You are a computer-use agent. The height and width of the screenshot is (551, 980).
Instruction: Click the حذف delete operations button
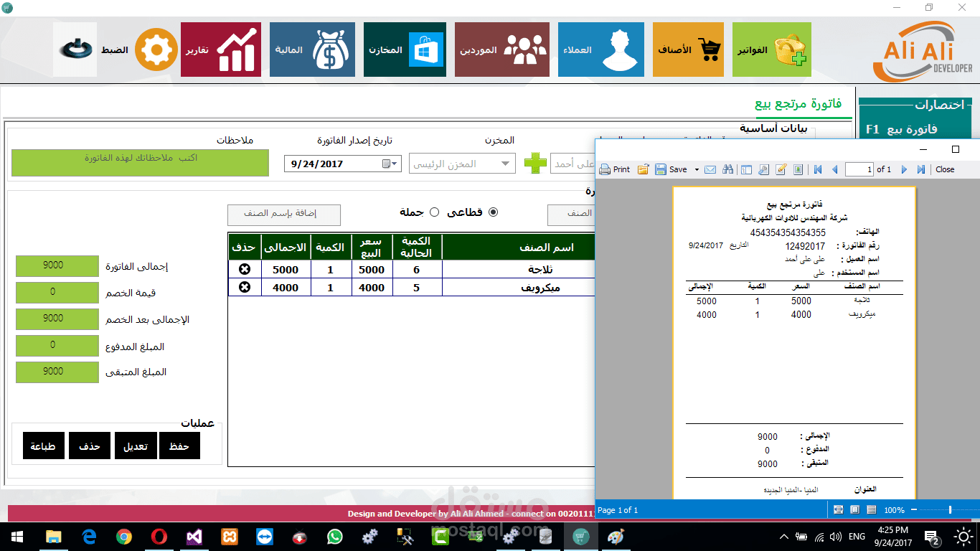point(90,446)
